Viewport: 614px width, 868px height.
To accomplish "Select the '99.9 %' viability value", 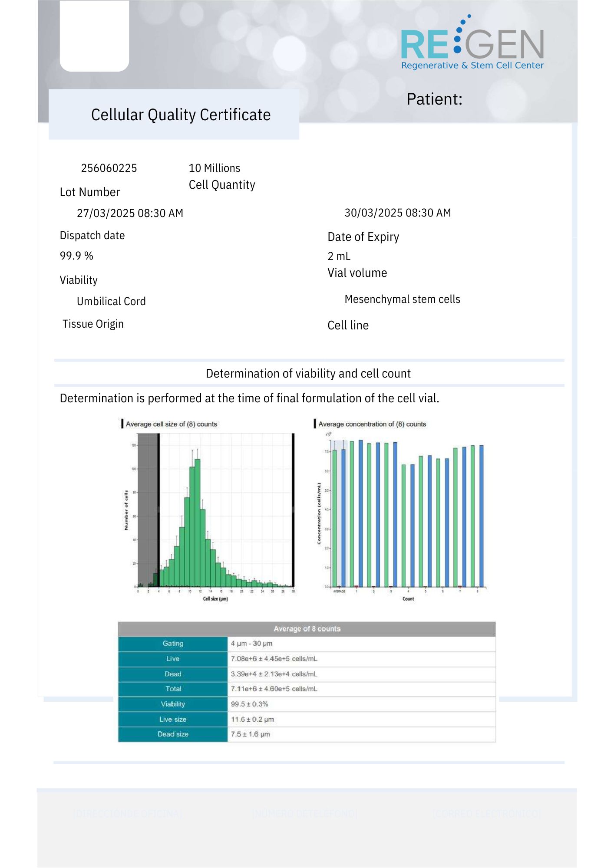I will (76, 256).
